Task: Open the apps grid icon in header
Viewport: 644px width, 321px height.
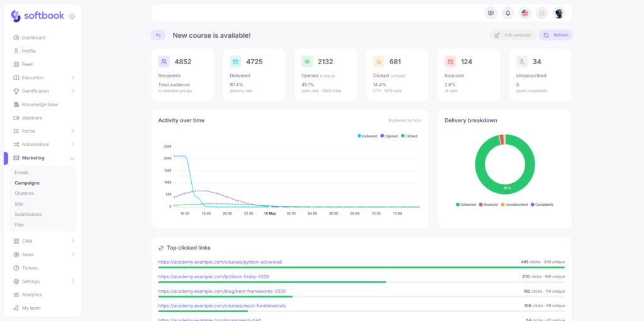Action: click(x=541, y=13)
